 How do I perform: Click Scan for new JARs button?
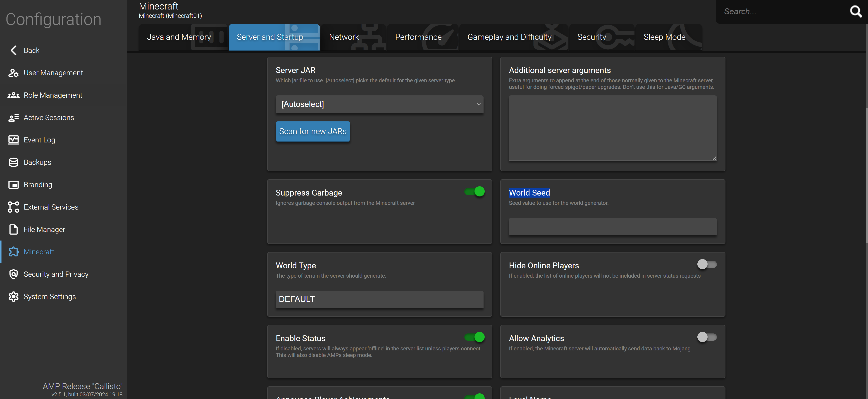pos(313,131)
